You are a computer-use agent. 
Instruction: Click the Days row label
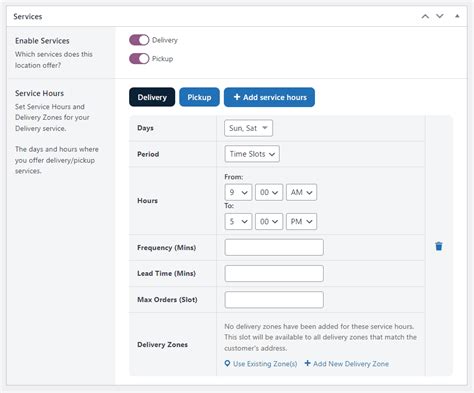coord(145,128)
